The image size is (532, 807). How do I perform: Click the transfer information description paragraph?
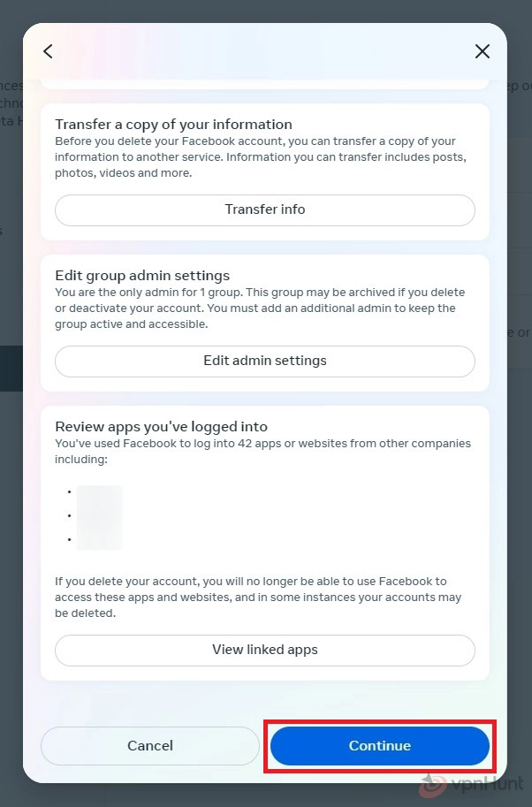point(261,157)
